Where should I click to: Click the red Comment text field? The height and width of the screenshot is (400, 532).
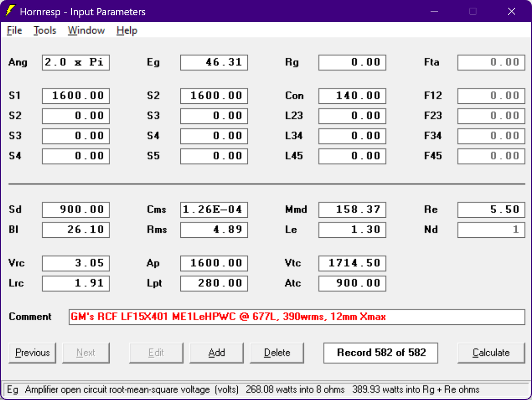297,317
